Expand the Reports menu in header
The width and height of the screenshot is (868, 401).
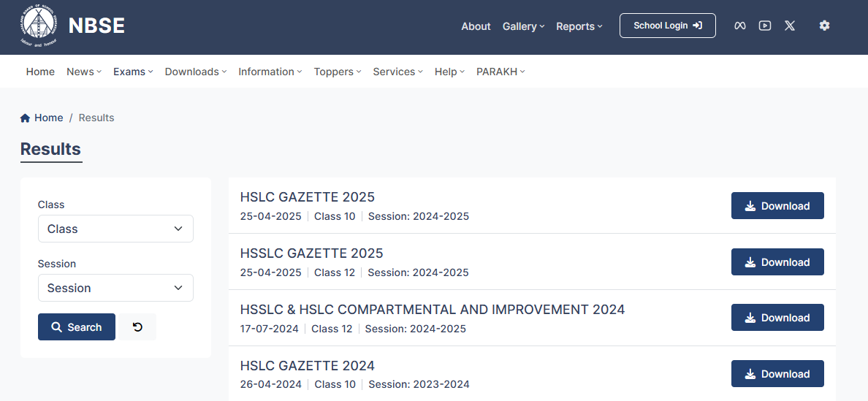coord(579,26)
